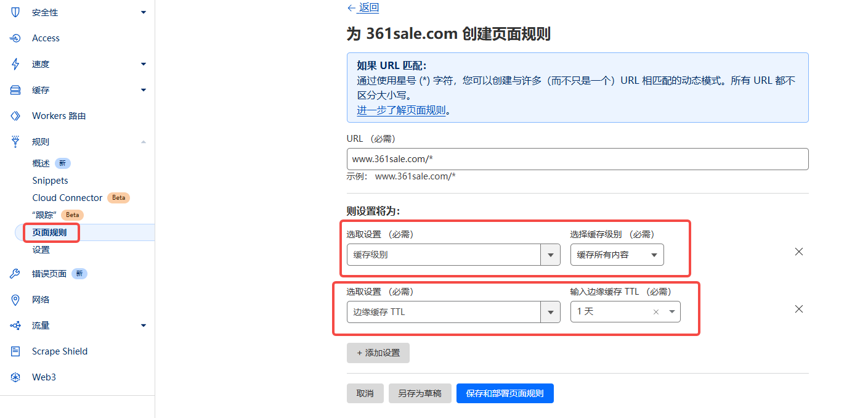Select the Access arrow icon
The width and height of the screenshot is (868, 418).
point(15,38)
